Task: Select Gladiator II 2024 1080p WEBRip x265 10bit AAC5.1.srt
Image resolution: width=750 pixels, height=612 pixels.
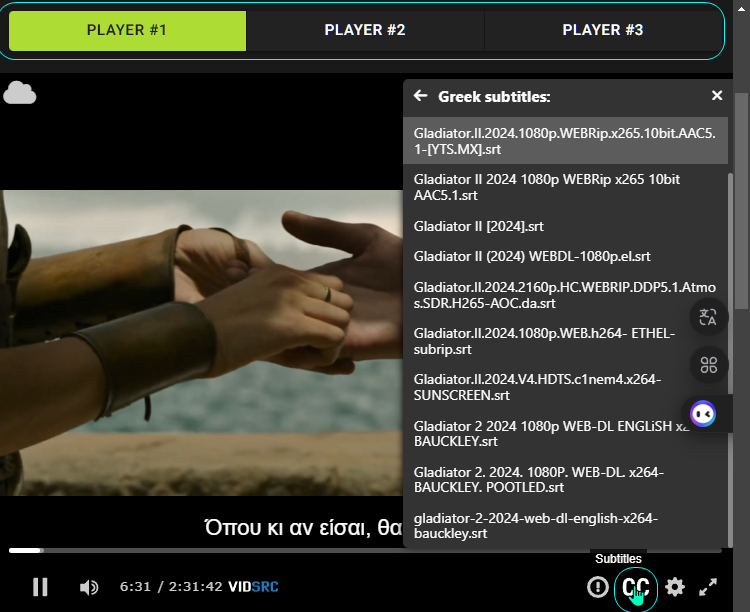Action: click(565, 187)
